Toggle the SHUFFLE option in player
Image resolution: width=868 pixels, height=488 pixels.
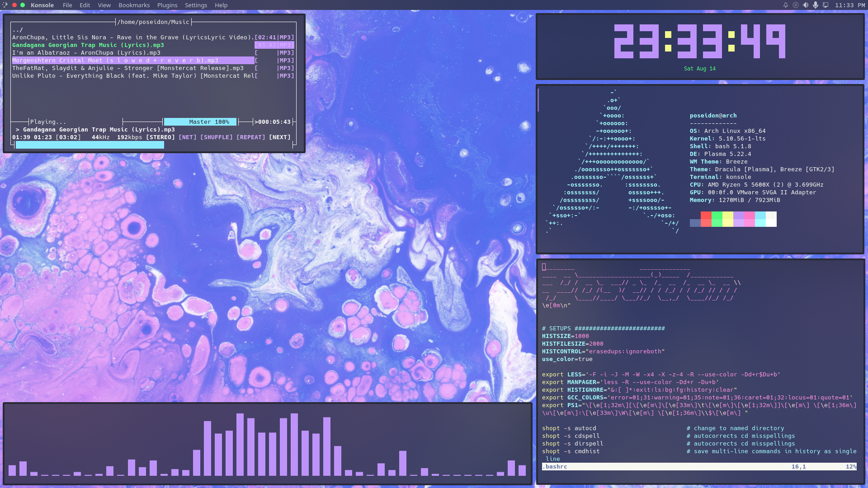click(x=216, y=137)
